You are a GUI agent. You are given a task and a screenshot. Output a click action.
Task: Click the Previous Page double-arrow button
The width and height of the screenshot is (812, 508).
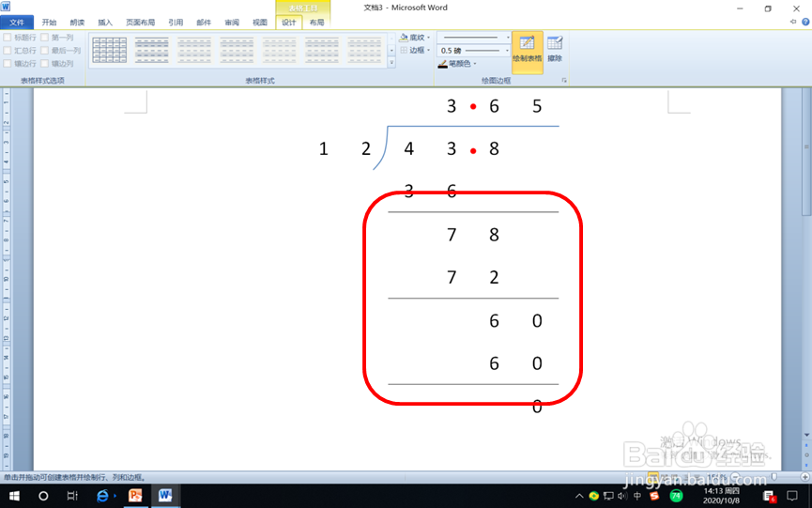[806, 446]
